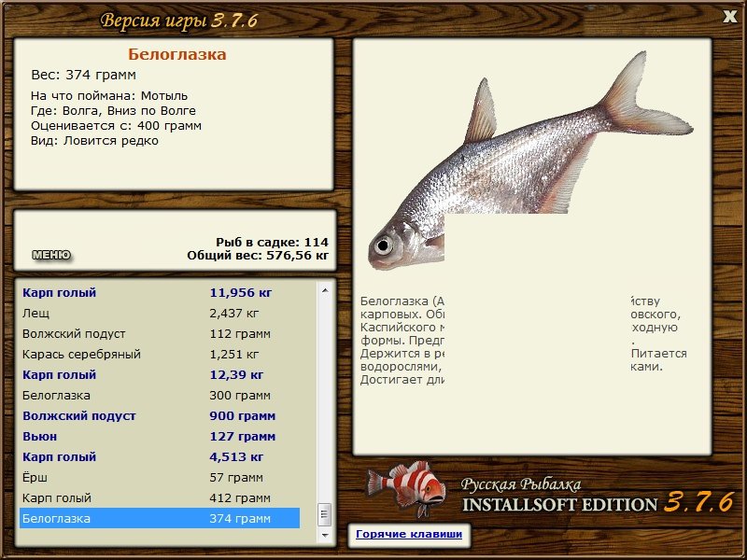
Task: Select the Лещ 2,437 кг row
Action: click(160, 314)
